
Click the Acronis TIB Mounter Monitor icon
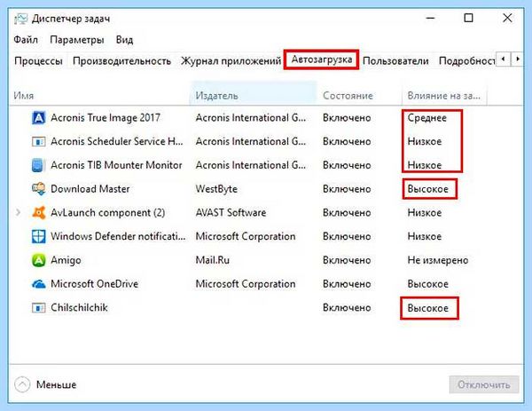38,165
